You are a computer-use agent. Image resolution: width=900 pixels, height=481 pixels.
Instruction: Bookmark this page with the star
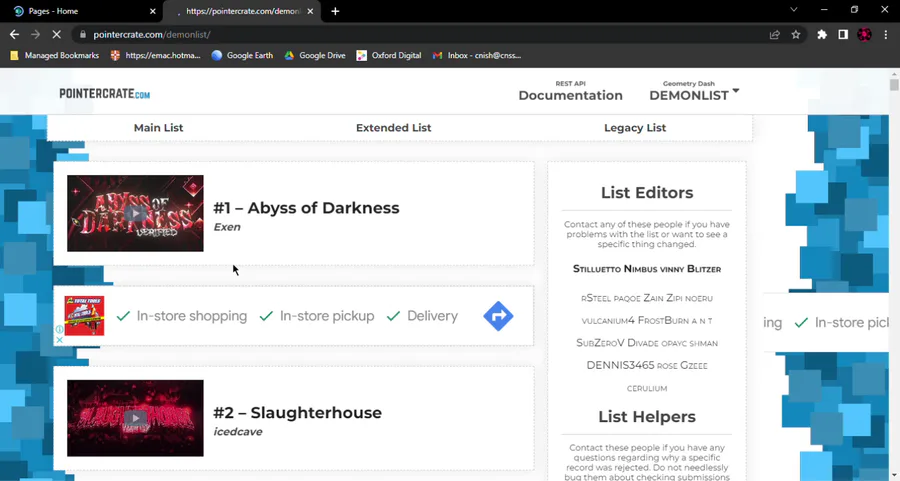click(796, 34)
